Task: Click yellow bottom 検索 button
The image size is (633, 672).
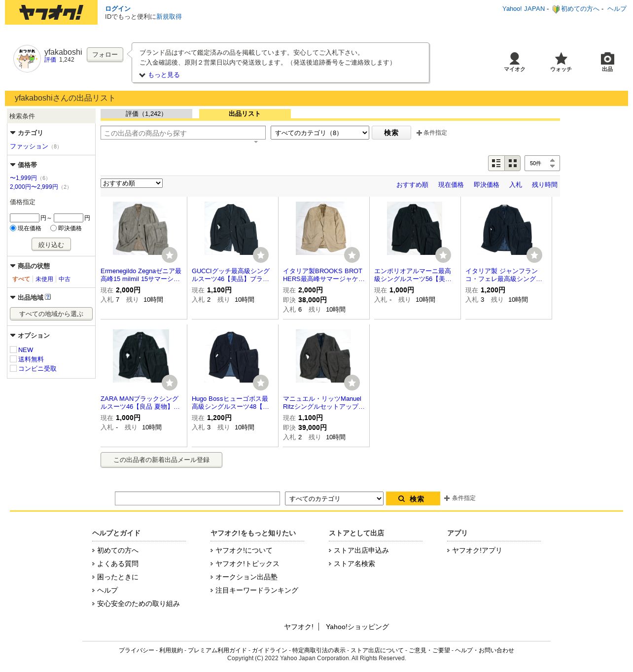Action: click(413, 498)
